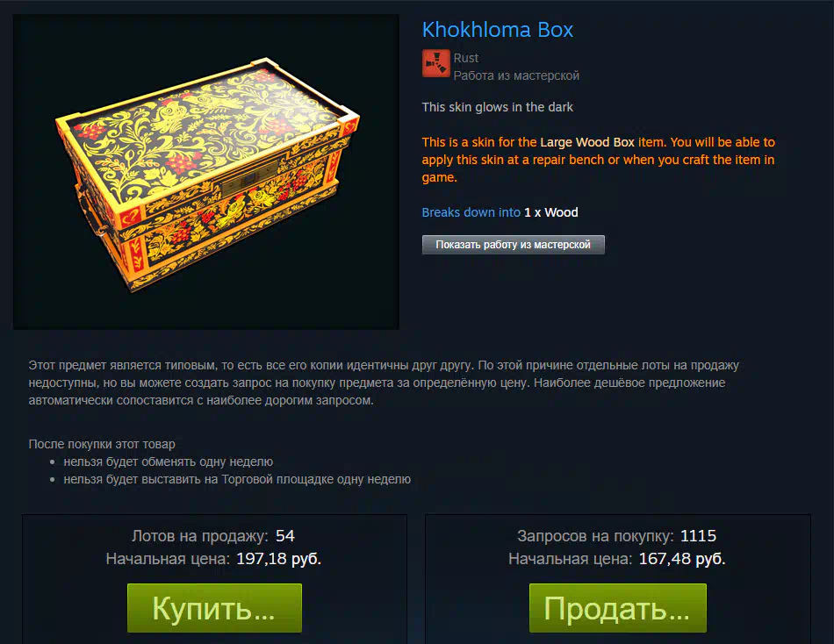The image size is (834, 644).
Task: Click the buy requests count 1115
Action: click(x=699, y=535)
